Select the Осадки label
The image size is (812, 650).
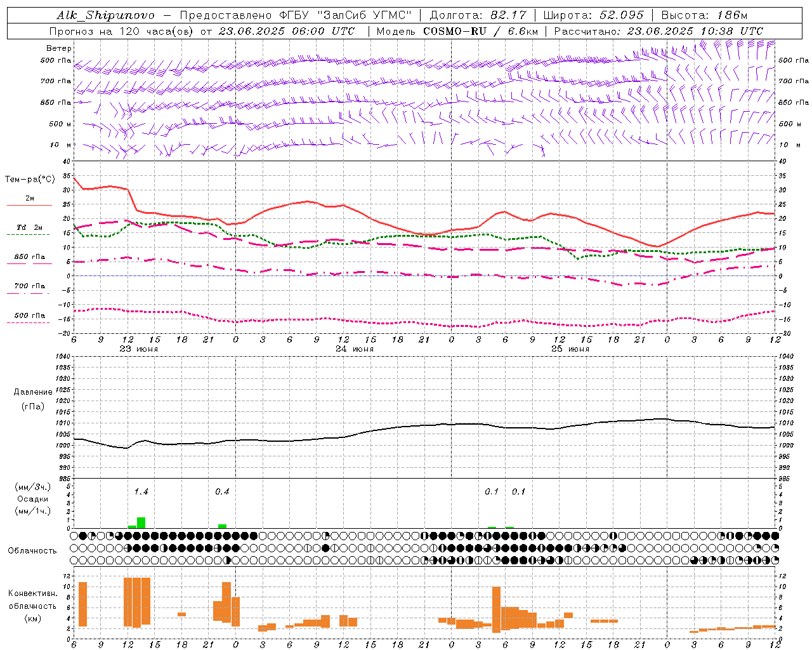tap(33, 499)
